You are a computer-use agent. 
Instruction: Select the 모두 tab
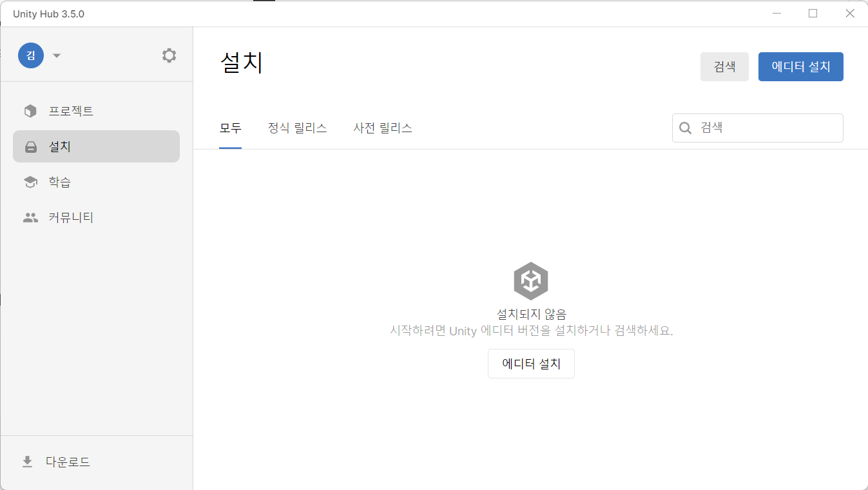(230, 128)
